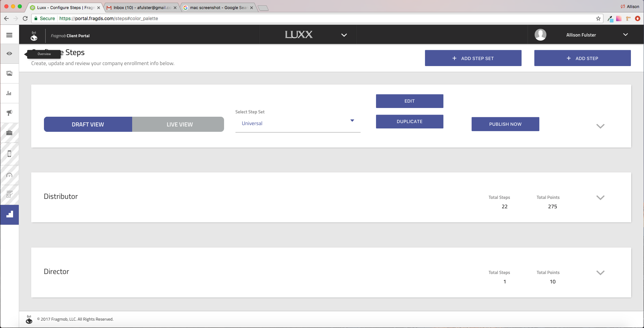Select the highlighted steps staircase sidebar icon
Screen dimensions: 644x328
click(x=9, y=215)
